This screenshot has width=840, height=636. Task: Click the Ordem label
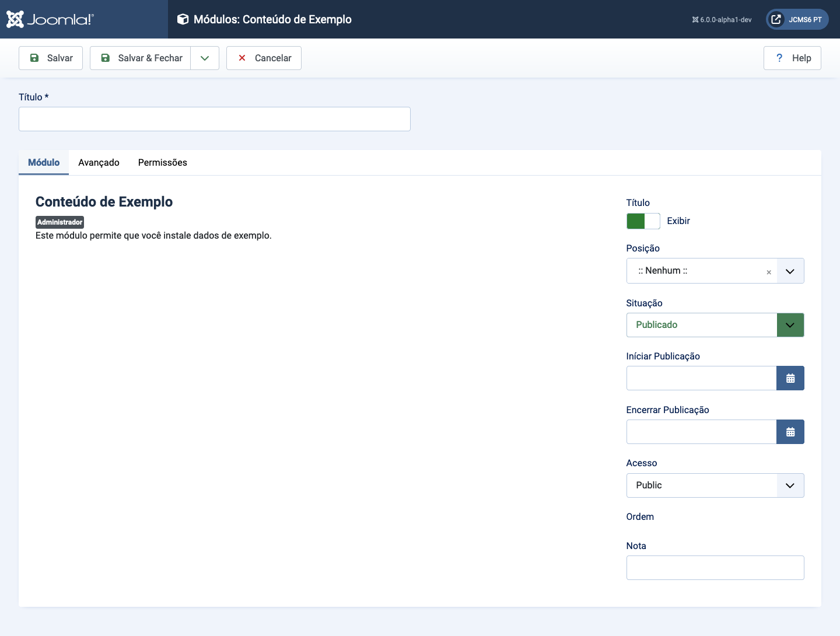click(640, 517)
